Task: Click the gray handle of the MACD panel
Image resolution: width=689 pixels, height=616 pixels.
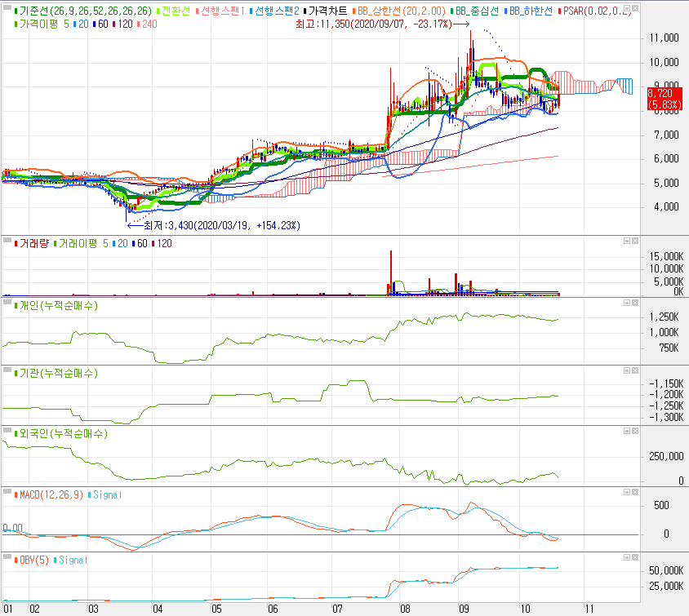Action: 7,492
